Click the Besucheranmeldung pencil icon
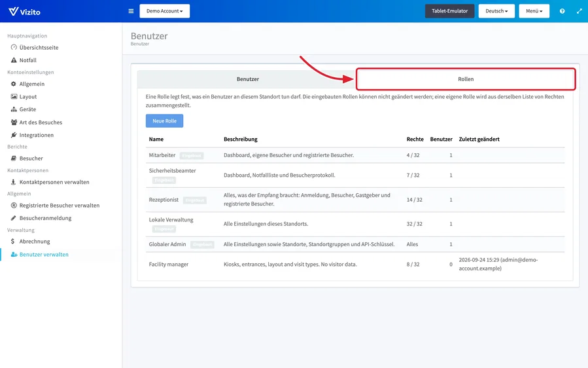Image resolution: width=588 pixels, height=368 pixels. pos(14,218)
